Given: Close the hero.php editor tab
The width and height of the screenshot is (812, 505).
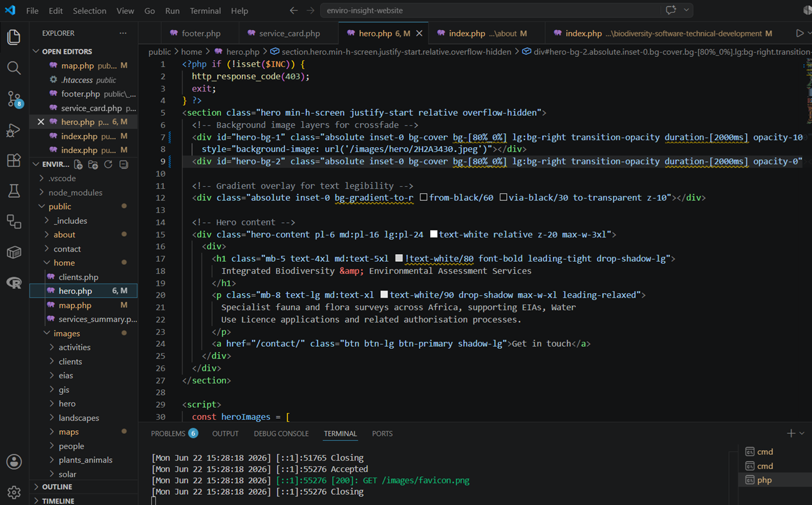Looking at the screenshot, I should click(x=419, y=33).
